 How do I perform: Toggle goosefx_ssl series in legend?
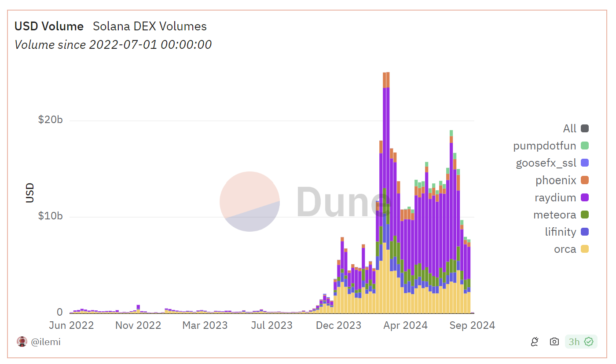pos(552,163)
